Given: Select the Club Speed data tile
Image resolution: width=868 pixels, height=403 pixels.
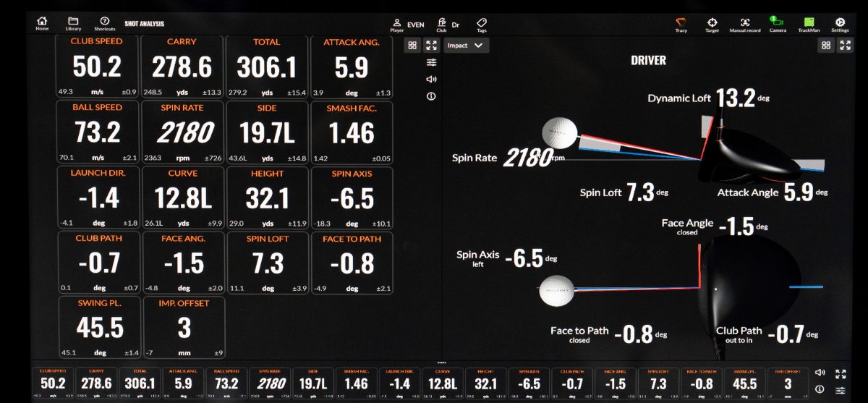Looking at the screenshot, I should [x=97, y=67].
